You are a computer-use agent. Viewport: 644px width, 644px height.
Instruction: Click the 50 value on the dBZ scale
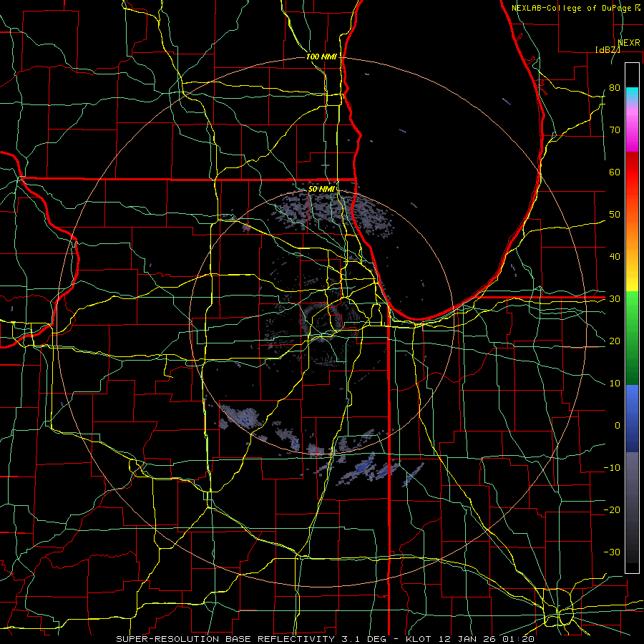click(615, 215)
